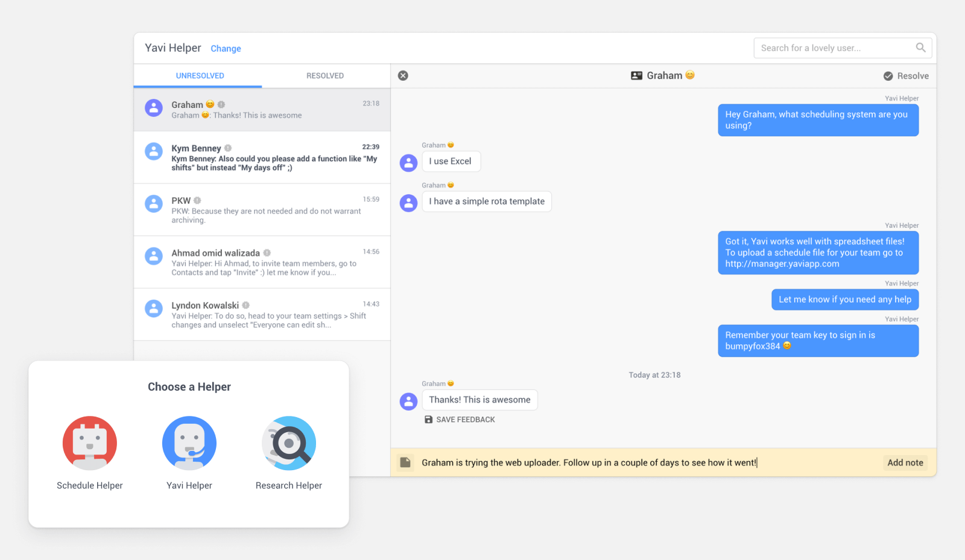Click Kym Benney's avatar icon
This screenshot has height=560, width=965.
click(154, 151)
